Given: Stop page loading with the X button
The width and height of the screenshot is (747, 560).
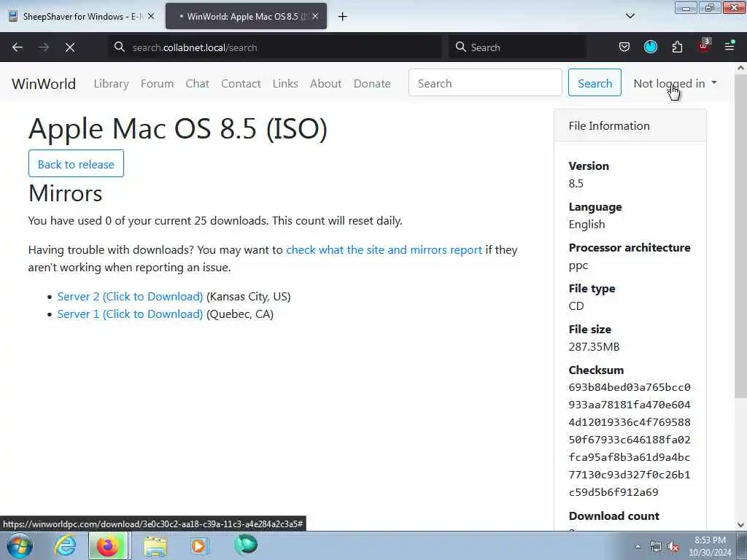Looking at the screenshot, I should tap(70, 47).
